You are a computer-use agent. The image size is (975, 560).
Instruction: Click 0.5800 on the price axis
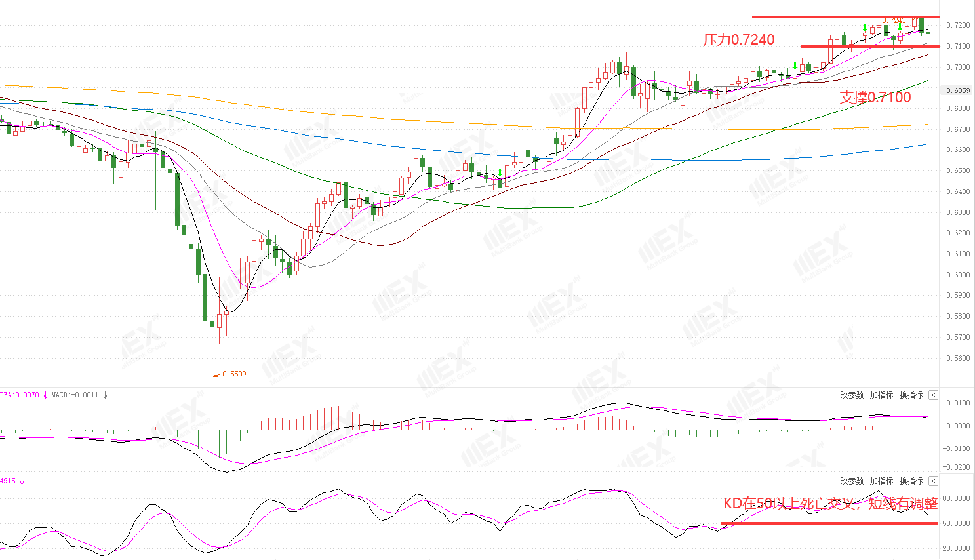(959, 316)
